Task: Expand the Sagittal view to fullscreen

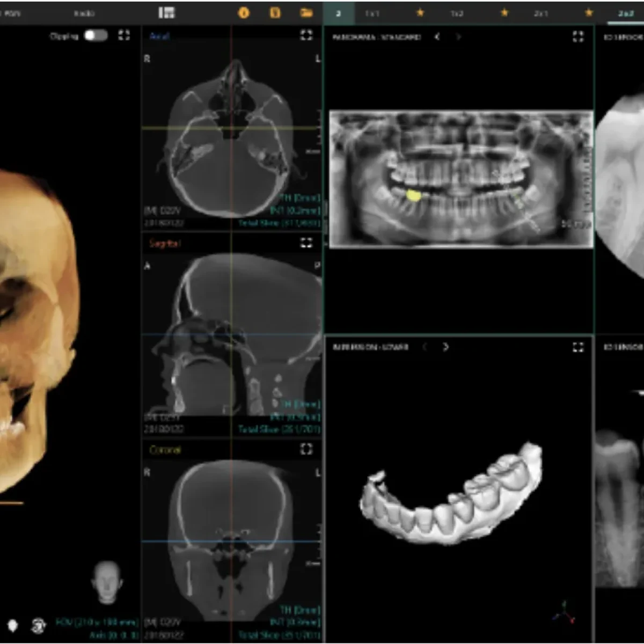Action: pyautogui.click(x=306, y=243)
